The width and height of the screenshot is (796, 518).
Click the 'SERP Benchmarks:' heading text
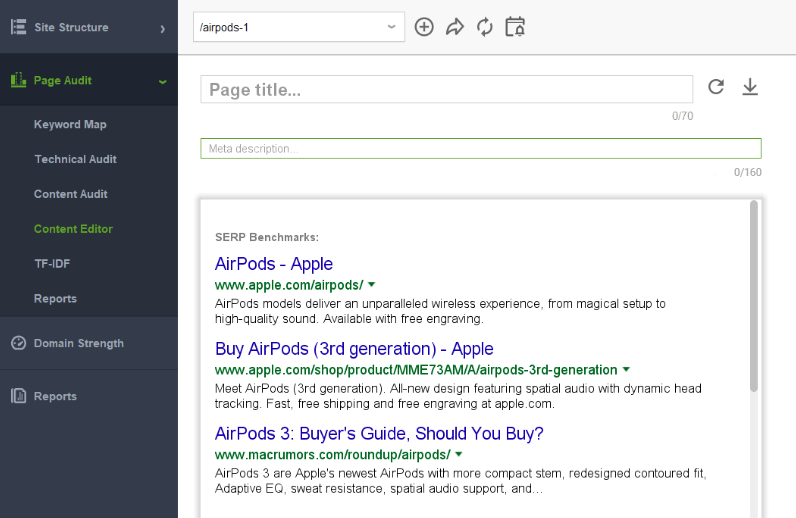pos(267,237)
